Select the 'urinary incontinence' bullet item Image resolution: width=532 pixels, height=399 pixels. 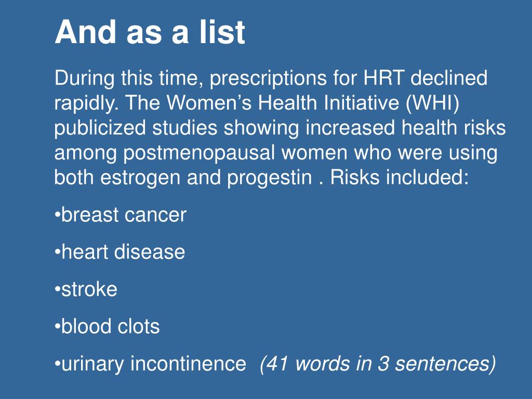pyautogui.click(x=150, y=364)
